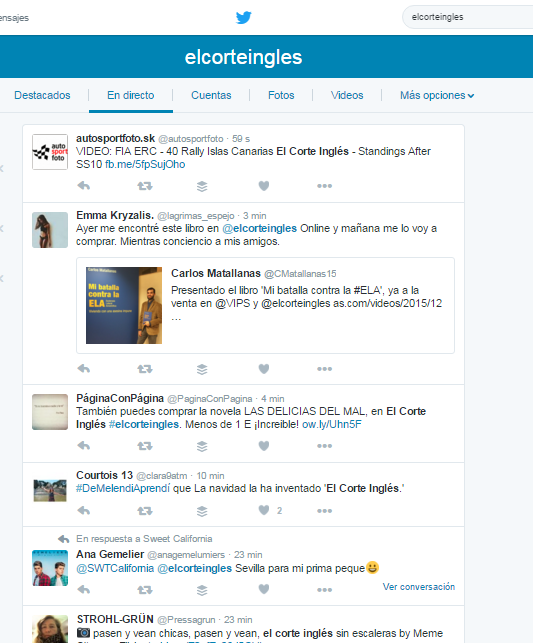Screen dimensions: 533x643
Task: Open more options on Ana Gemelier tweet
Action: (x=324, y=590)
